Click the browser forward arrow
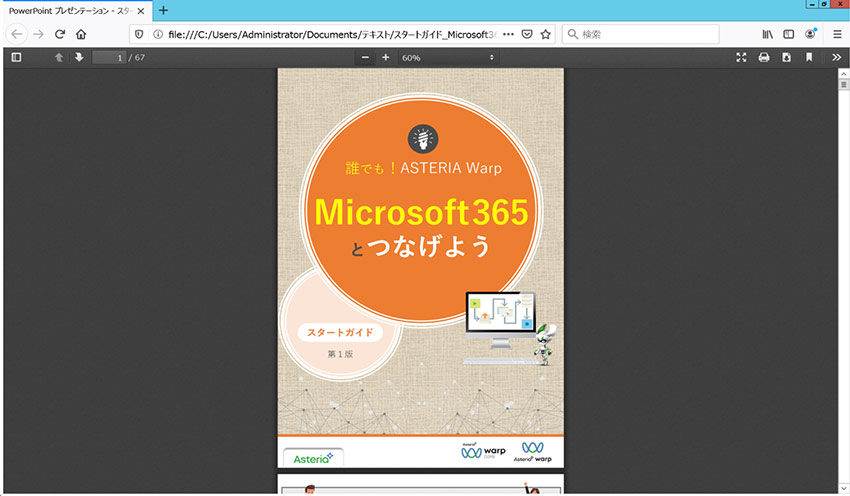Screen dimensions: 850x496 coord(38,34)
